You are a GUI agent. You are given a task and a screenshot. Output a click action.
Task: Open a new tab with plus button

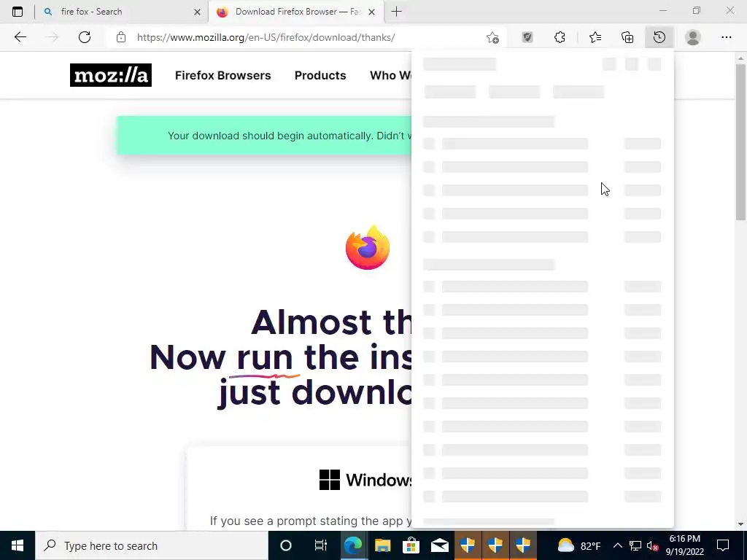pyautogui.click(x=396, y=12)
